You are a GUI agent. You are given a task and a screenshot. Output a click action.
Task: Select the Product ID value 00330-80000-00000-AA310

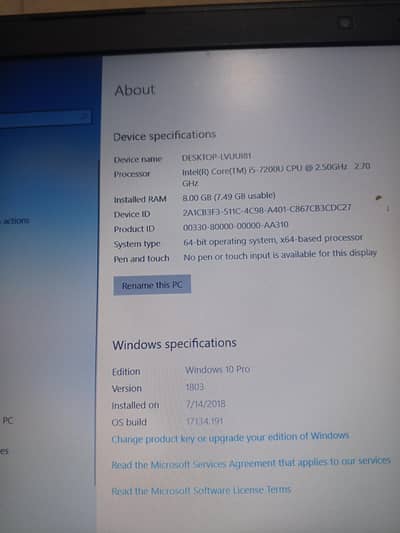tap(236, 226)
